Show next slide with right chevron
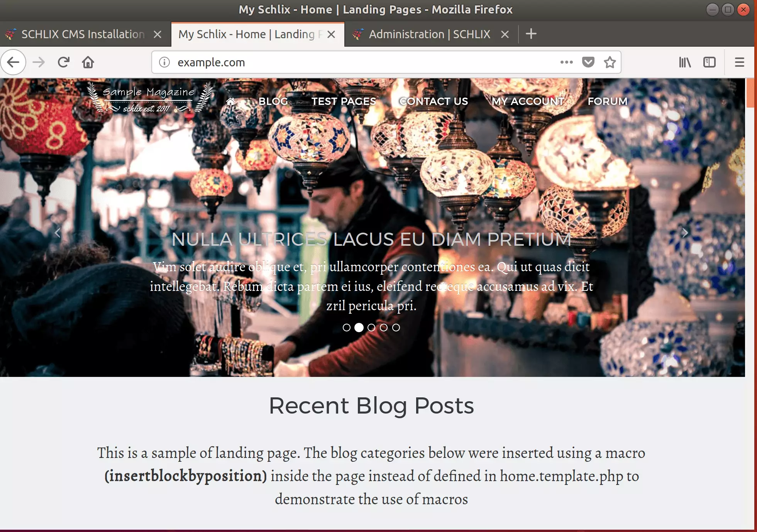Viewport: 757px width, 532px height. pyautogui.click(x=685, y=233)
